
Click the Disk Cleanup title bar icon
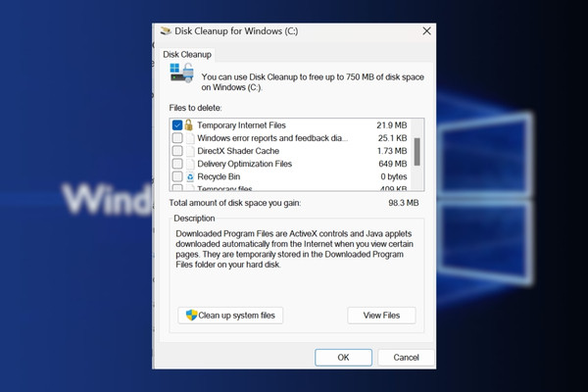coord(166,30)
